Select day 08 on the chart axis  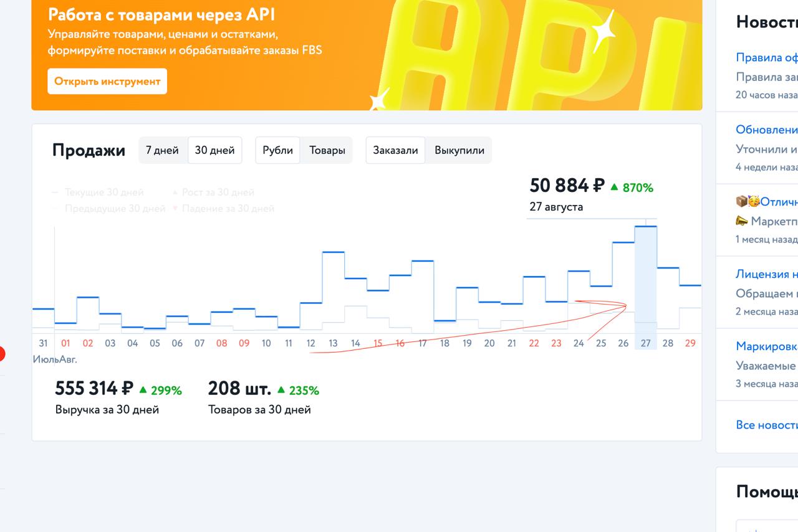(222, 343)
